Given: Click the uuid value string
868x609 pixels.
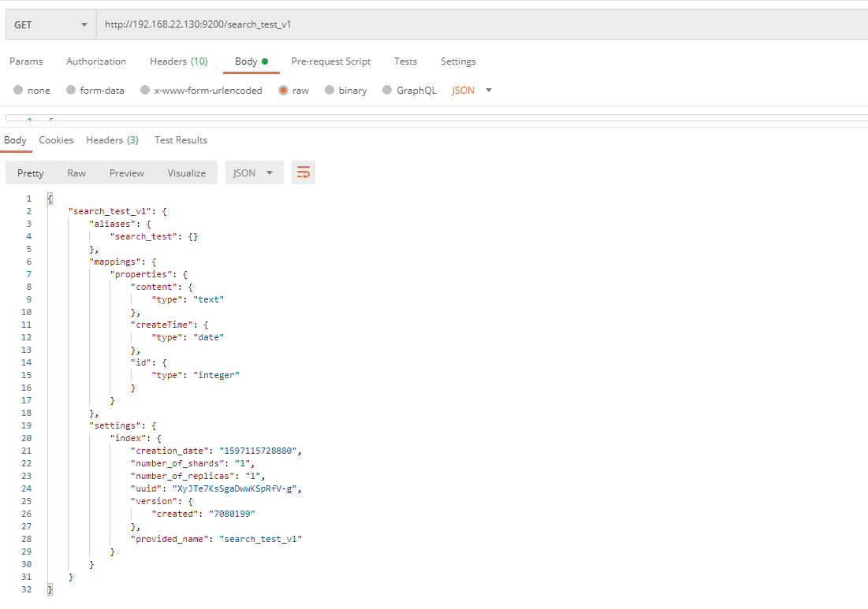Looking at the screenshot, I should coord(235,489).
